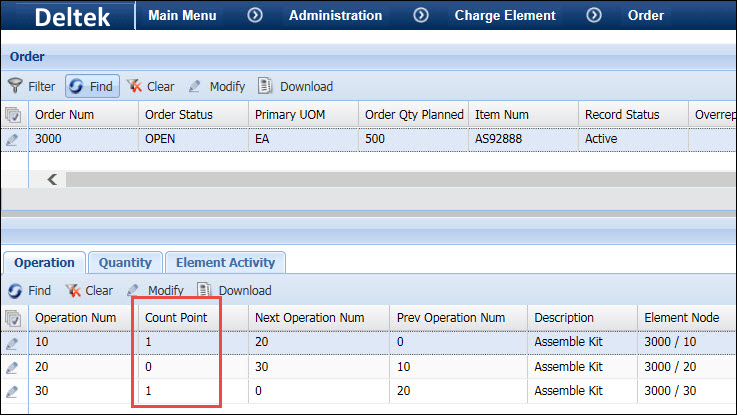Screen dimensions: 737x415
Task: Toggle select-all icon in Order grid header
Action: click(x=13, y=115)
